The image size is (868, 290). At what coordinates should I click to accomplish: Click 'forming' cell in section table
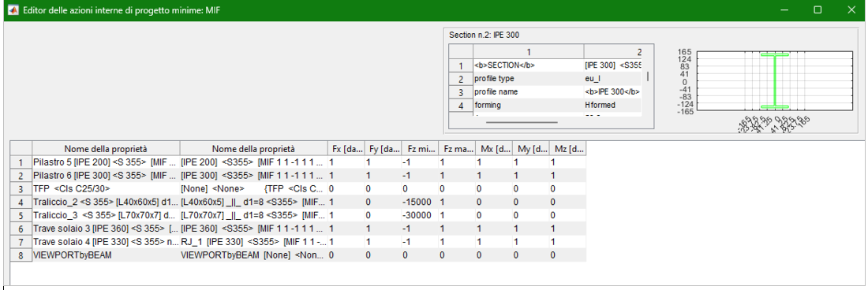(x=528, y=104)
